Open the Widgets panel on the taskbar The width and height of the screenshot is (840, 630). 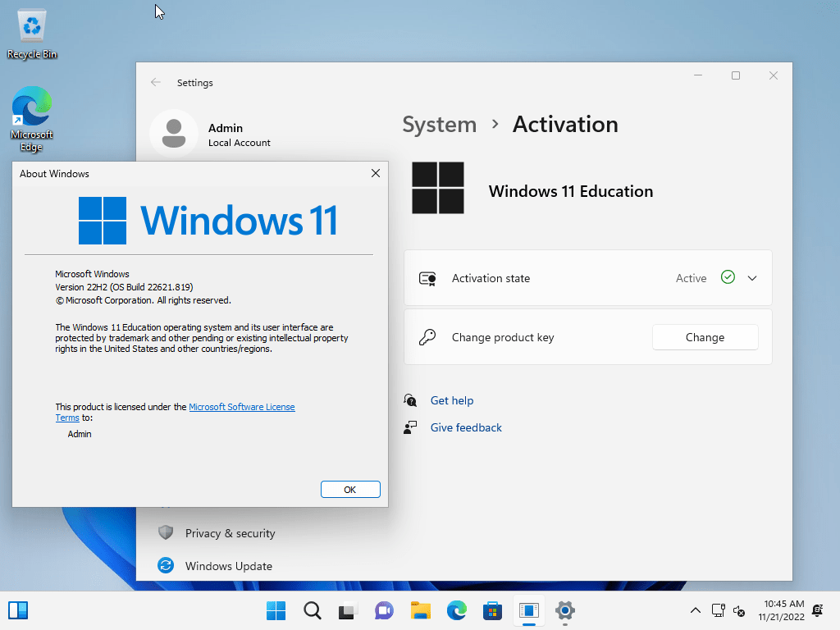(18, 610)
